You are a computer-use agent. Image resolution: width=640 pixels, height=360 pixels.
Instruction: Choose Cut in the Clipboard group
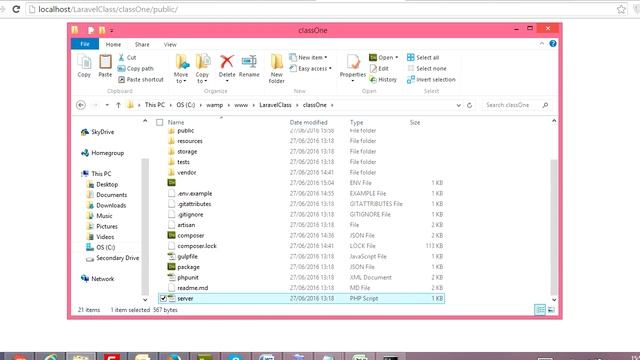127,58
